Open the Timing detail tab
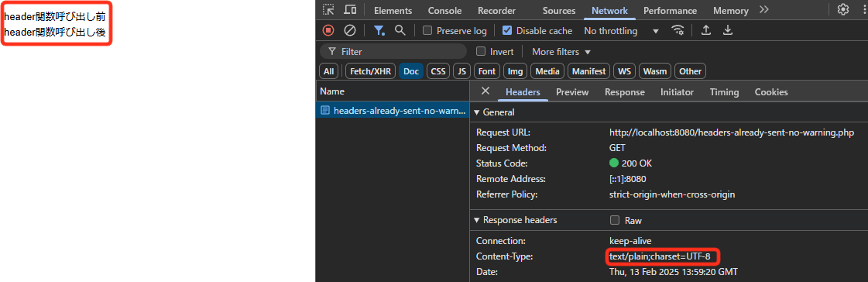 coord(724,92)
